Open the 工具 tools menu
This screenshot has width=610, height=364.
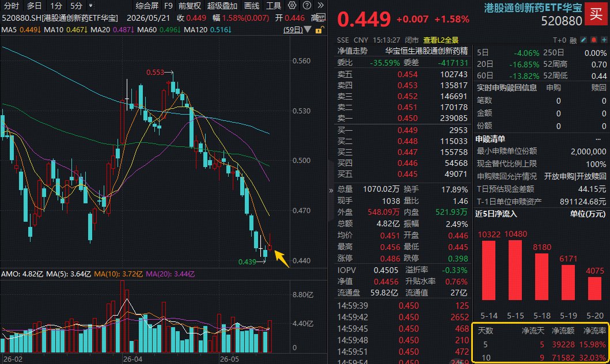(274, 6)
